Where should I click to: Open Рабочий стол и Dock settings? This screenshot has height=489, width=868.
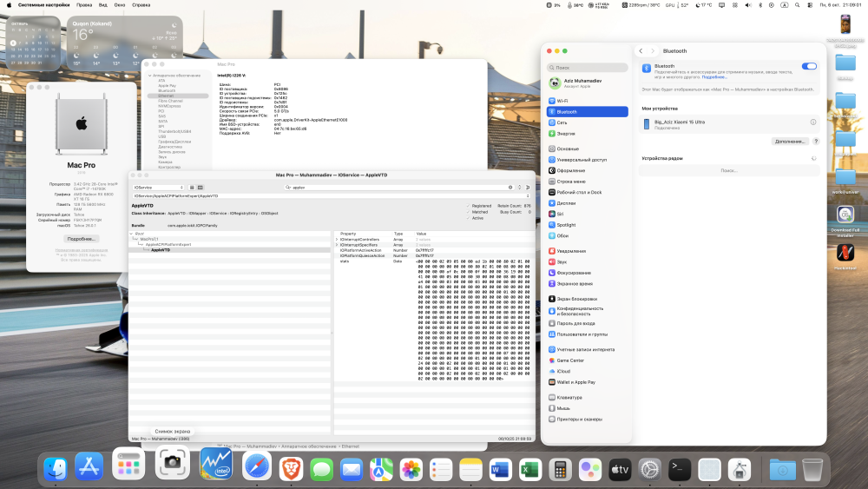[x=588, y=192]
